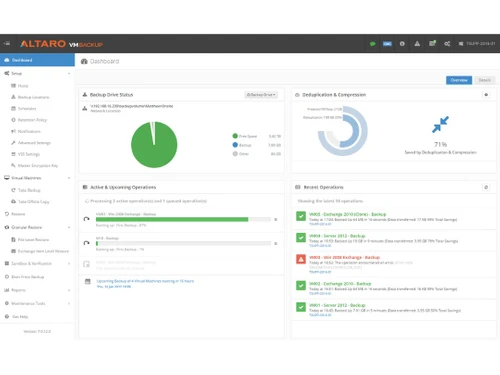Expand the Maintenance Tools section arrow

(x=69, y=303)
